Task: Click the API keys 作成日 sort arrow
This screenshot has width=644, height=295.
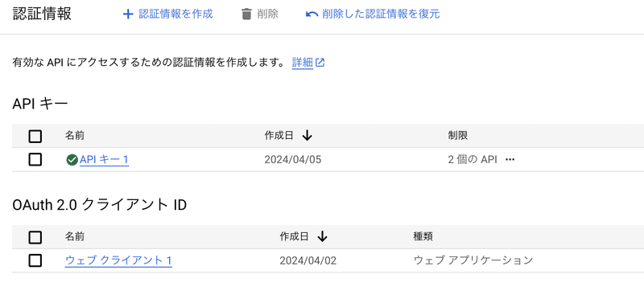Action: click(307, 136)
